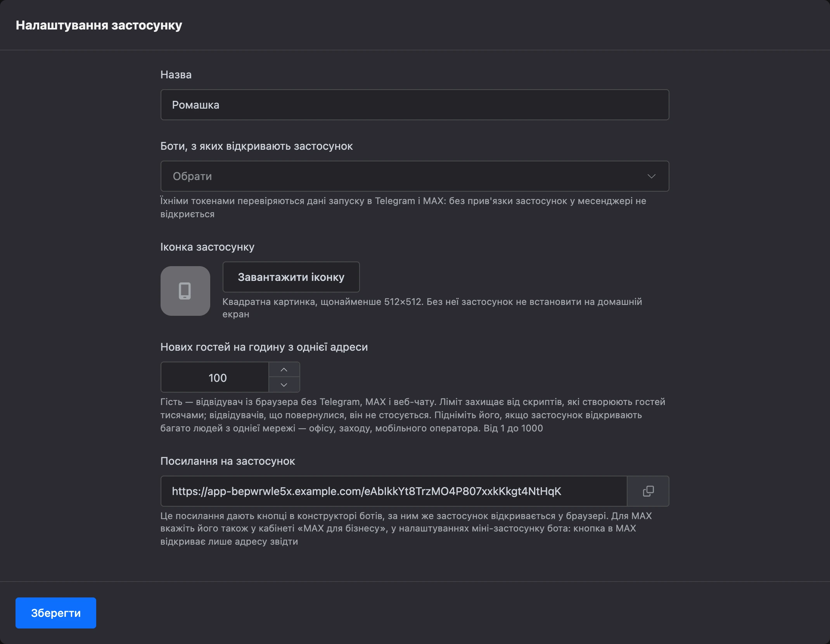The image size is (830, 644).
Task: Click the "Назва" field label
Action: (176, 75)
